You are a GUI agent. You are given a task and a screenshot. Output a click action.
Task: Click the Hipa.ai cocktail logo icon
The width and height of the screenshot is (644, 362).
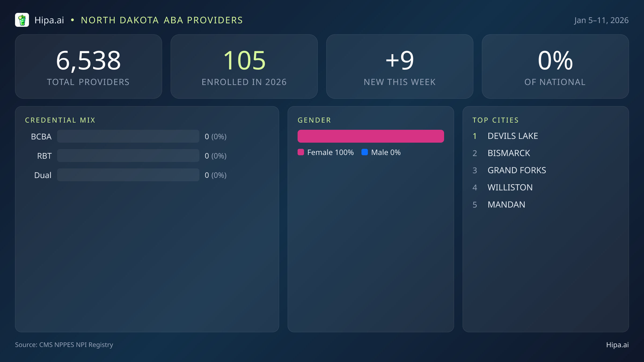22,20
